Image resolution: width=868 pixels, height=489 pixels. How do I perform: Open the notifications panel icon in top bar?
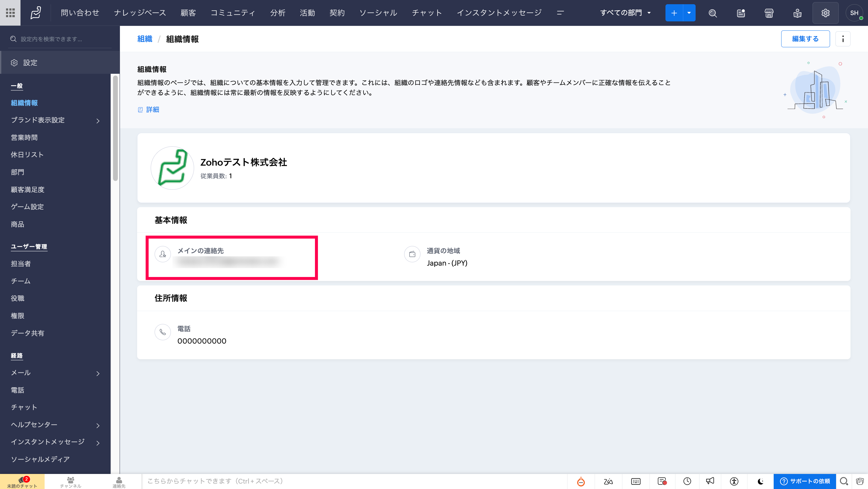pyautogui.click(x=741, y=13)
